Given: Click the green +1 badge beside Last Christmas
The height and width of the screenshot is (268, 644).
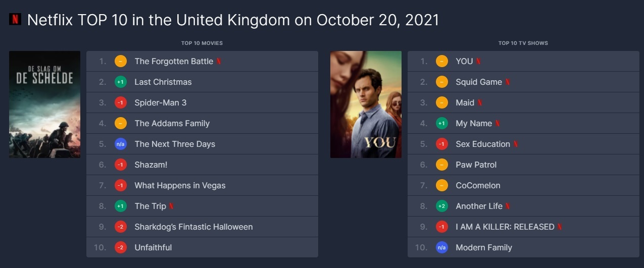Looking at the screenshot, I should click(x=120, y=82).
